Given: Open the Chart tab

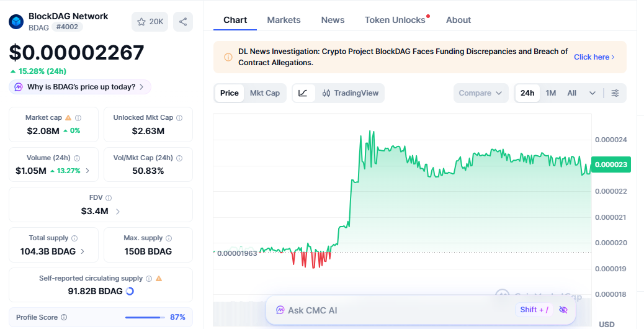Looking at the screenshot, I should 235,20.
